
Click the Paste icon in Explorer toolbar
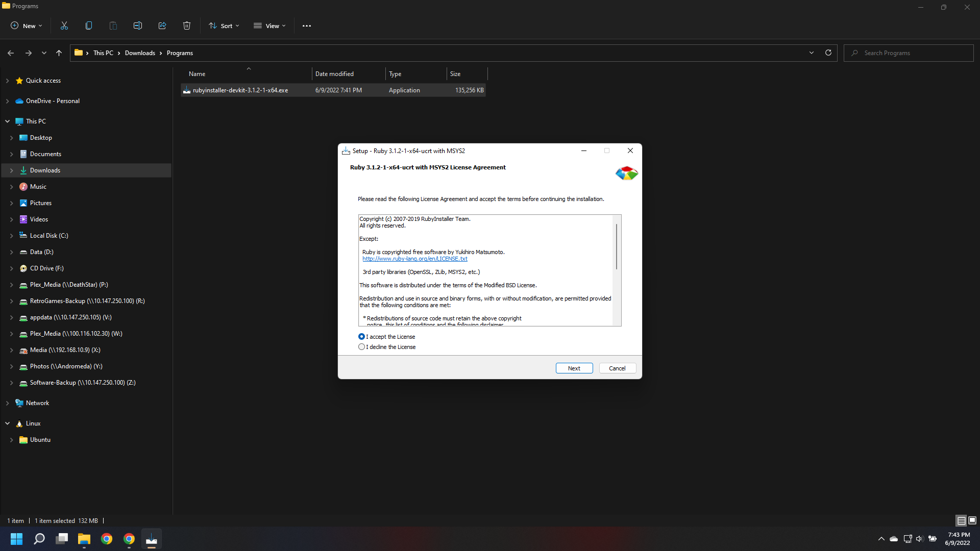(x=113, y=26)
